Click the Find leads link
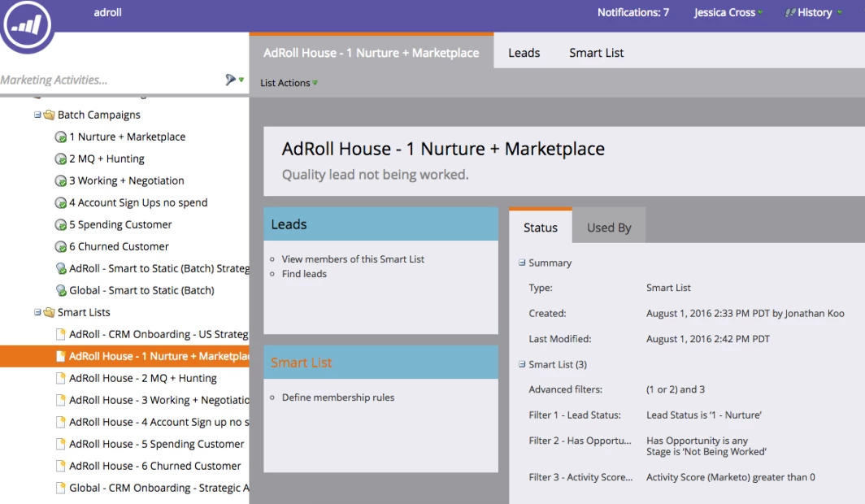The width and height of the screenshot is (865, 504). tap(304, 273)
